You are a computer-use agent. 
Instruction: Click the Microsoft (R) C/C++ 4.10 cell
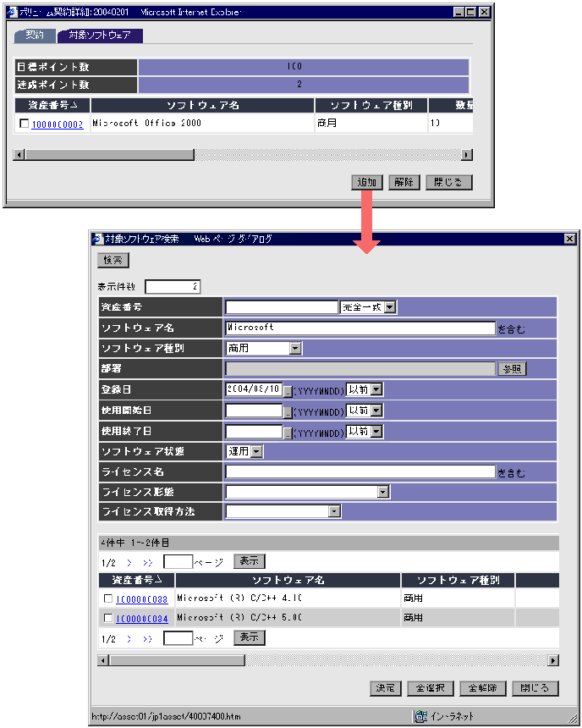point(288,598)
